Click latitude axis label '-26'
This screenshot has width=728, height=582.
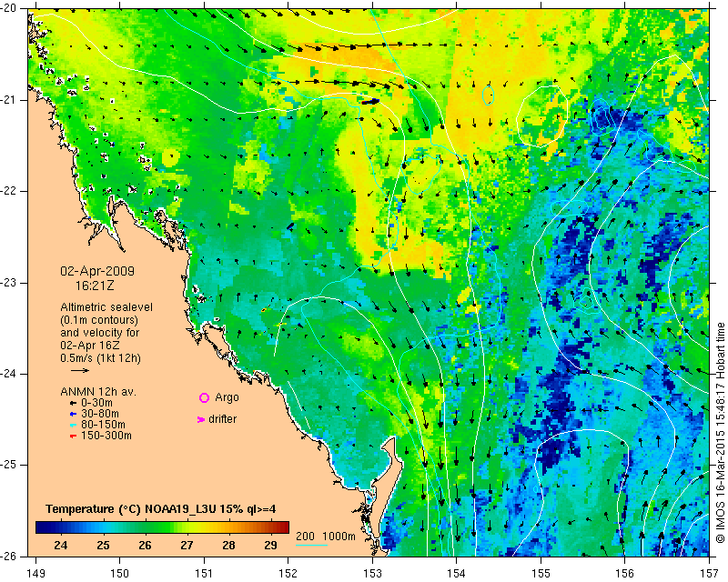[x=9, y=556]
